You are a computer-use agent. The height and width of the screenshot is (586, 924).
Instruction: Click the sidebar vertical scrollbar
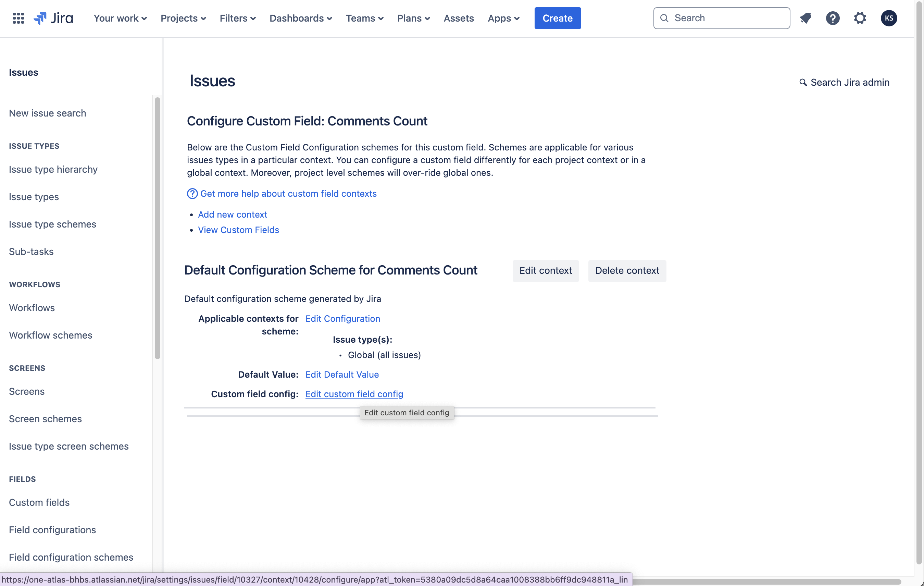pyautogui.click(x=157, y=228)
